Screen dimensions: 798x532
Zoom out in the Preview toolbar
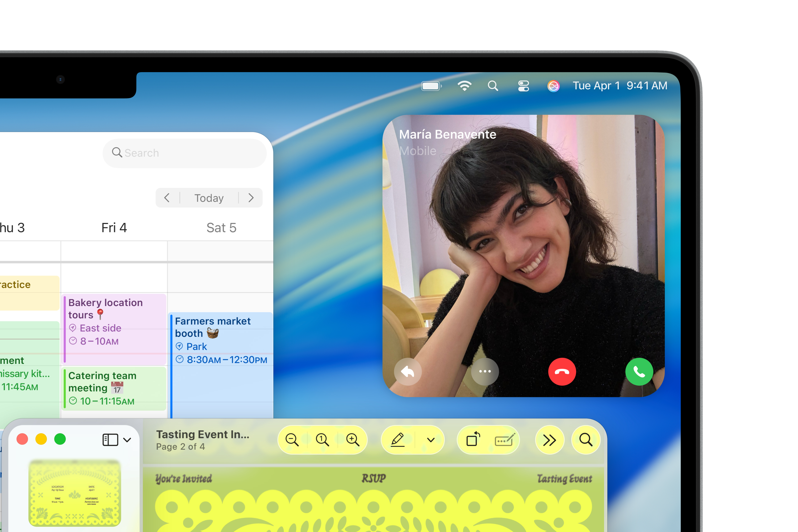(292, 440)
